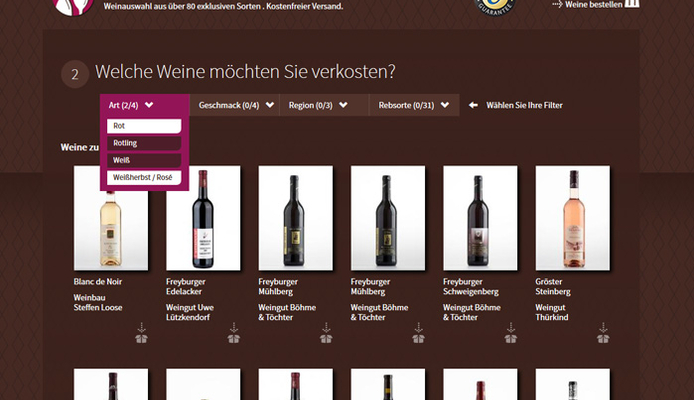Toggle the Rotling wine type filter
Image resolution: width=694 pixels, height=400 pixels.
(144, 143)
